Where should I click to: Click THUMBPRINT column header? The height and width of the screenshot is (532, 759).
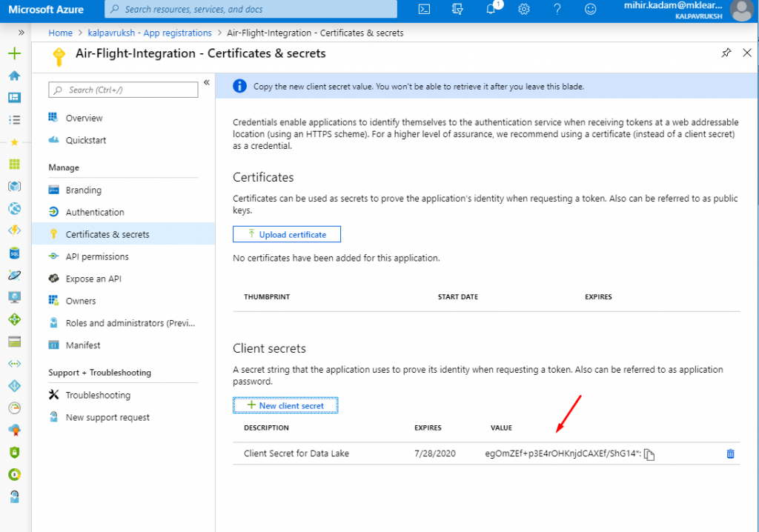(267, 296)
